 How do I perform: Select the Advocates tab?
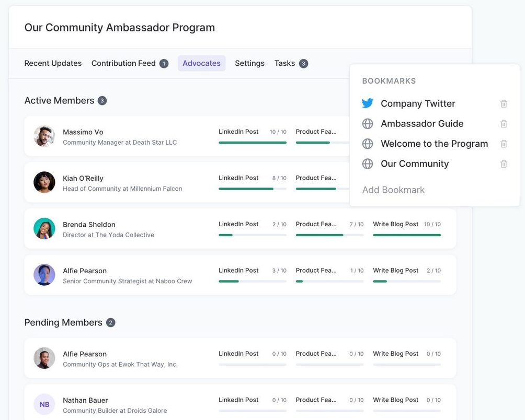pyautogui.click(x=201, y=63)
